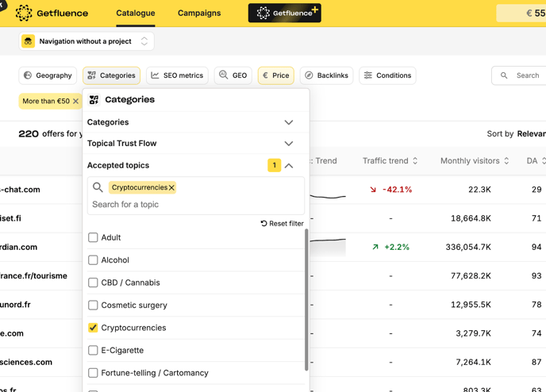Collapse the Accepted topics section

[x=289, y=166]
